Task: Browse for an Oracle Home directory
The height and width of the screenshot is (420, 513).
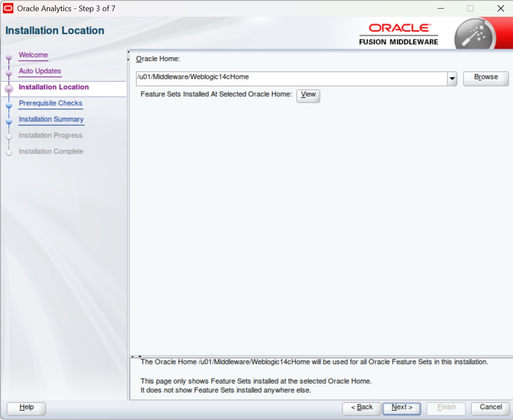Action: point(486,79)
